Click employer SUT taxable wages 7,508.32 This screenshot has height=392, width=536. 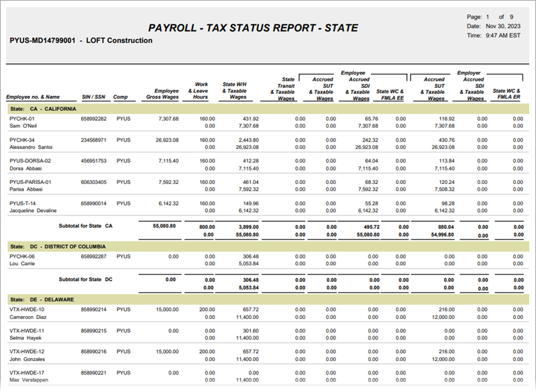444,189
